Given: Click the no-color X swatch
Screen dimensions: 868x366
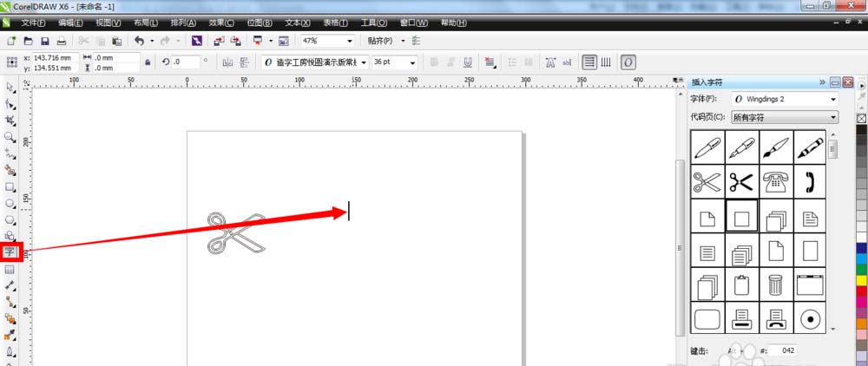Looking at the screenshot, I should [861, 118].
